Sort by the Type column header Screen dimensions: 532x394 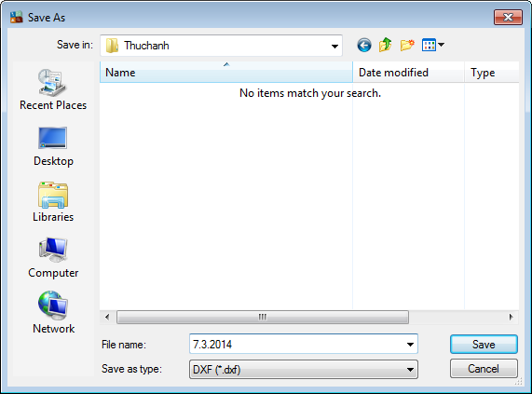[492, 73]
